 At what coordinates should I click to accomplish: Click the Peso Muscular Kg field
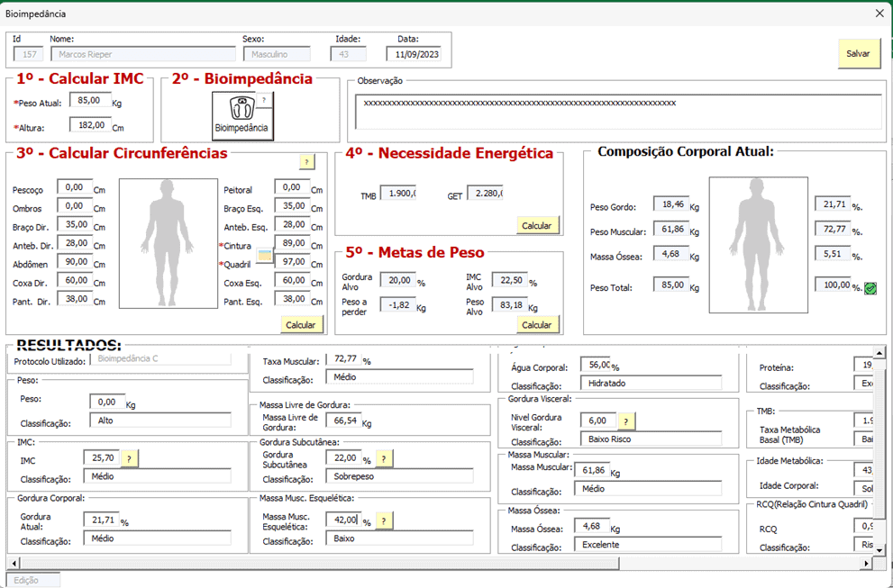pos(671,229)
